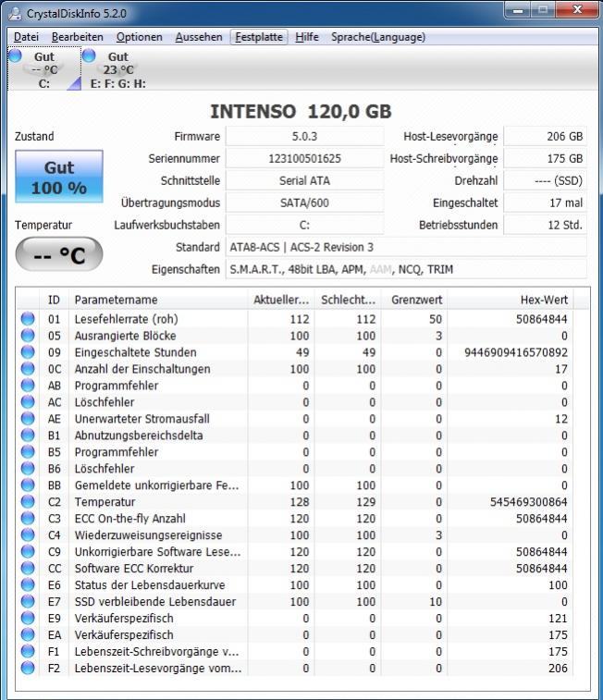Image resolution: width=603 pixels, height=700 pixels.
Task: Open the Aussehen menu
Action: point(199,37)
